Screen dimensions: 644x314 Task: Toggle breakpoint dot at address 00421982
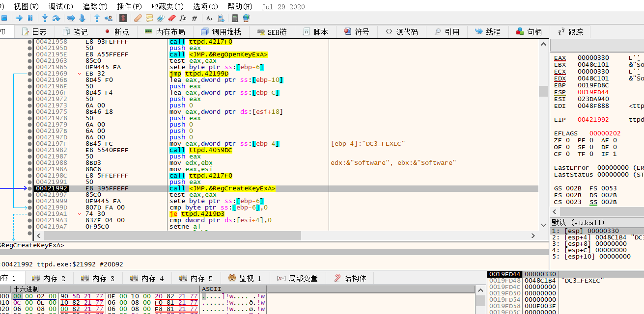pyautogui.click(x=30, y=150)
